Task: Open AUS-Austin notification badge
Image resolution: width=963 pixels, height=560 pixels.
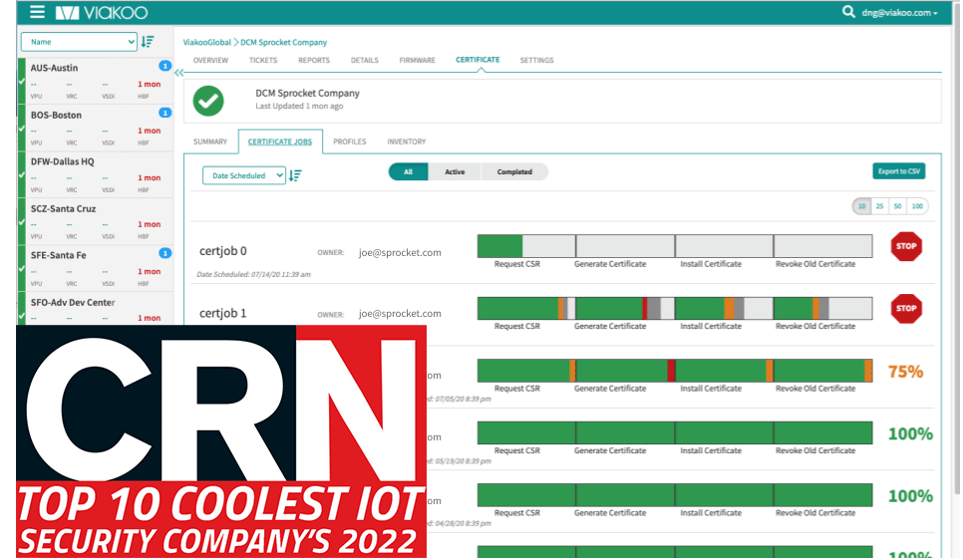Action: [x=164, y=66]
